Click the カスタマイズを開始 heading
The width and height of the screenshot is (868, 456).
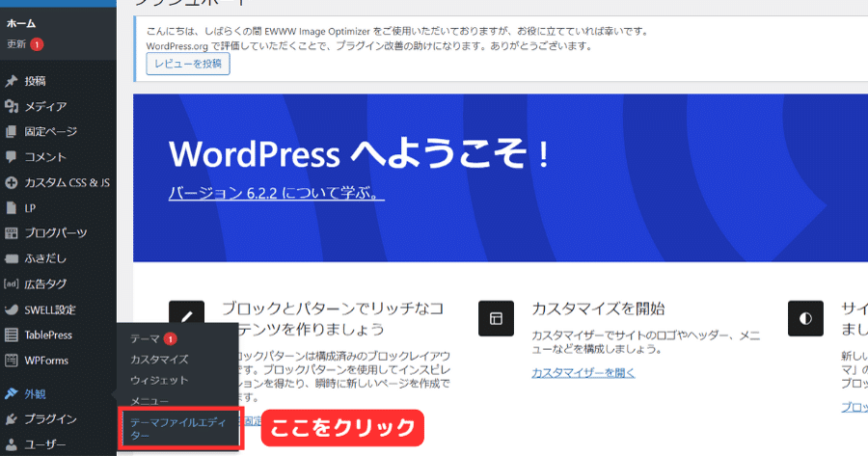[x=598, y=308]
